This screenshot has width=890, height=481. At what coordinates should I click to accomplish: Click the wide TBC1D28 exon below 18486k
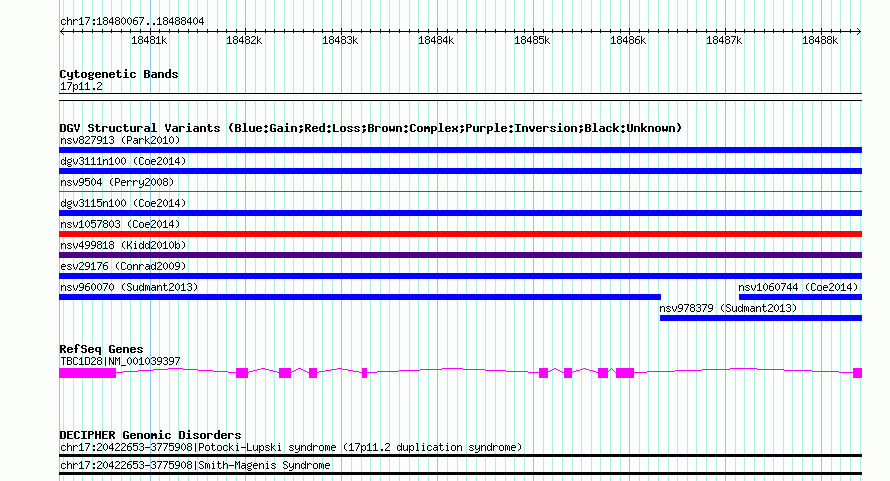point(625,373)
